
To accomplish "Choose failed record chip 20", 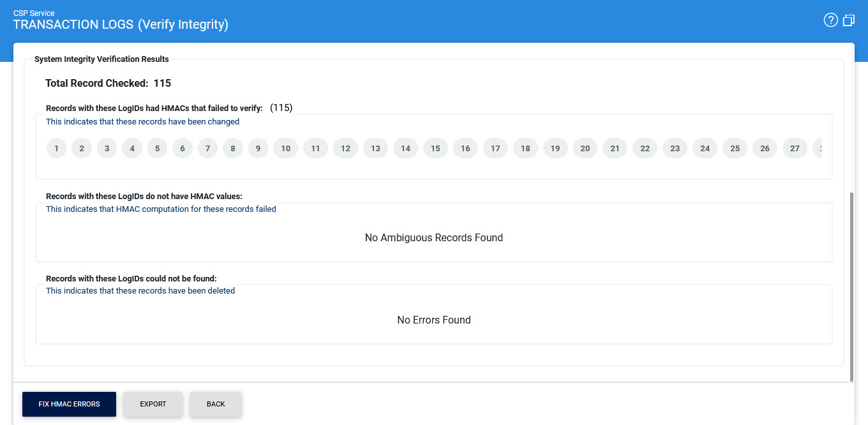I will click(585, 149).
